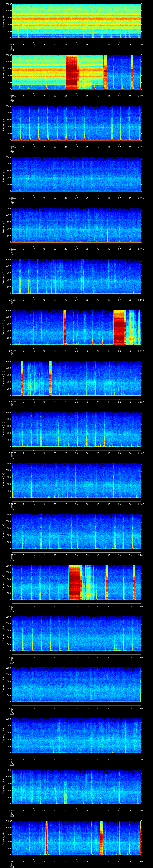Click the 28:00 end time label
153x868 pixels.
[x=141, y=300]
